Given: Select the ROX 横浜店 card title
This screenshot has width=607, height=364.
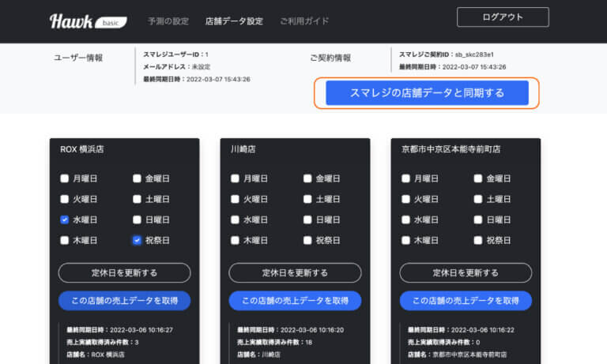Looking at the screenshot, I should coord(81,149).
